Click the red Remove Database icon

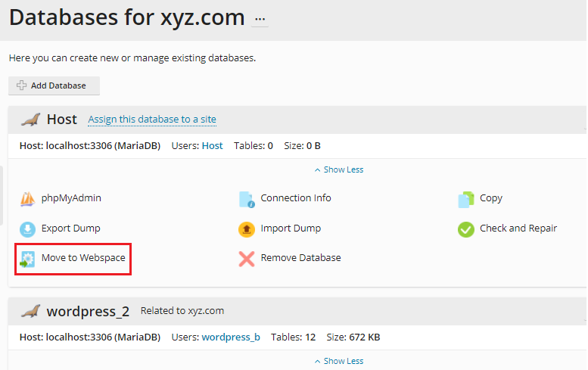pos(247,259)
